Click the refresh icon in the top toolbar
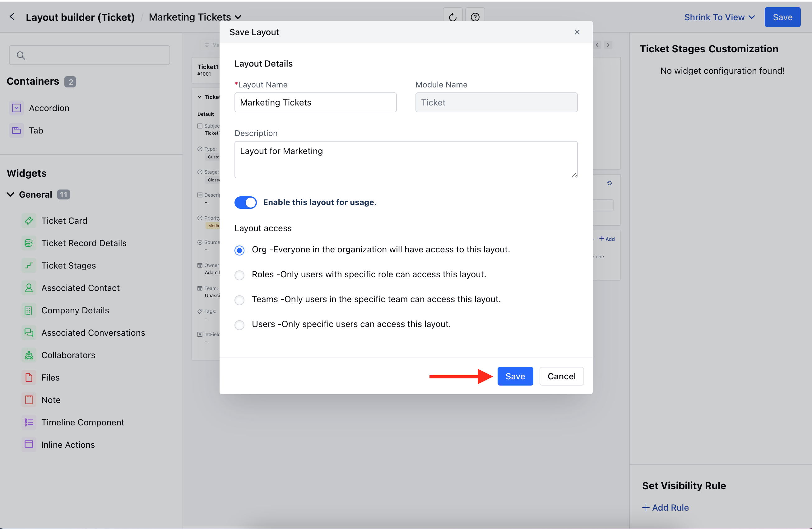 (452, 17)
